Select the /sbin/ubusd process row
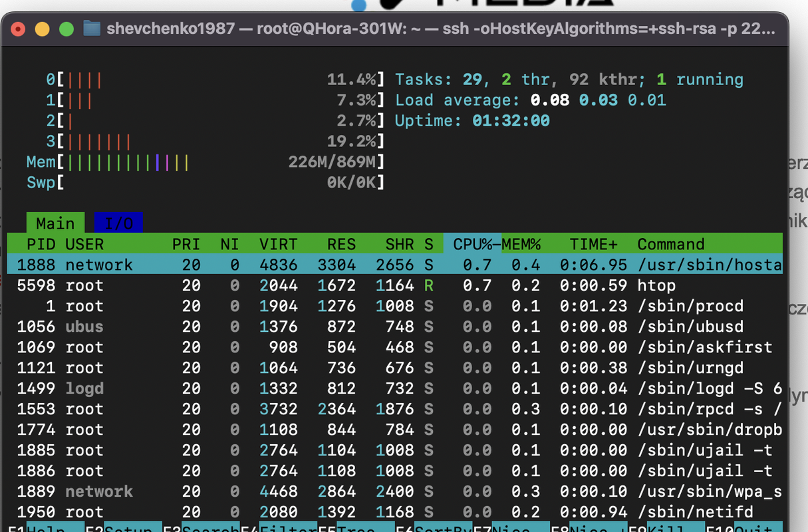 [x=395, y=327]
